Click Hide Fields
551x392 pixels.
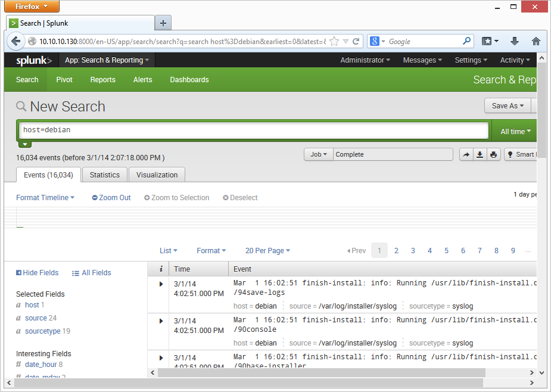[38, 273]
